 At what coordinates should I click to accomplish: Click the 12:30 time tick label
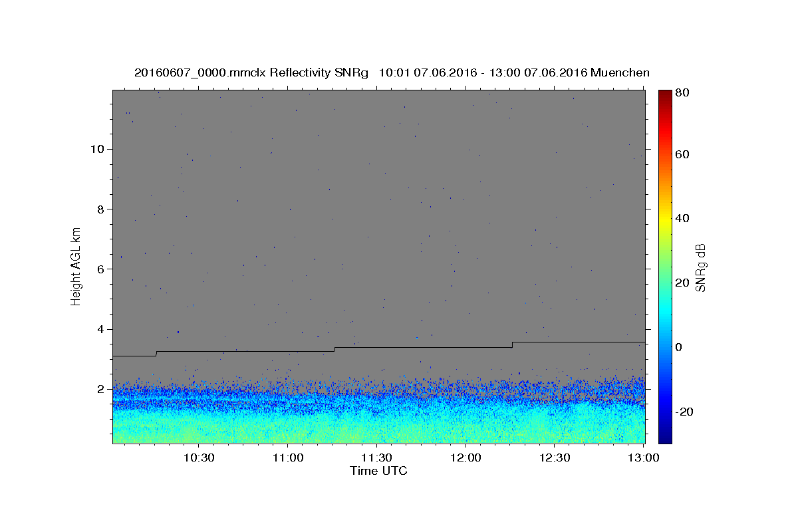(555, 458)
